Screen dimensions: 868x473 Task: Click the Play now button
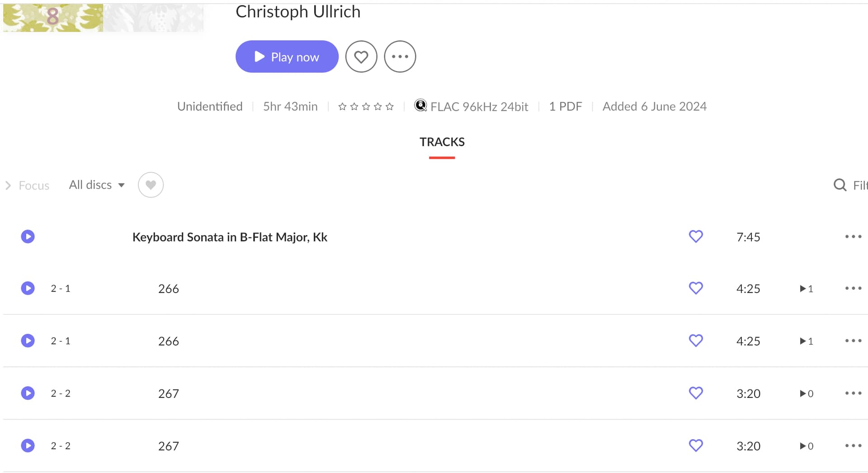point(287,57)
